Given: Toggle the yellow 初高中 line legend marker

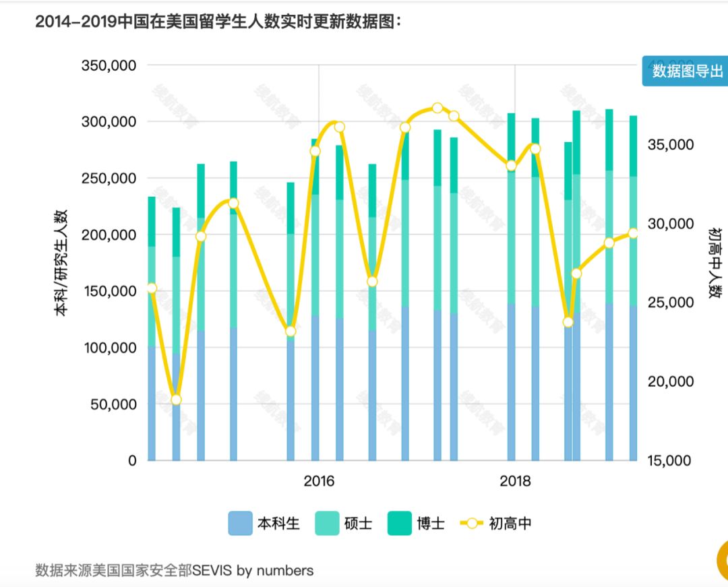Looking at the screenshot, I should (471, 524).
